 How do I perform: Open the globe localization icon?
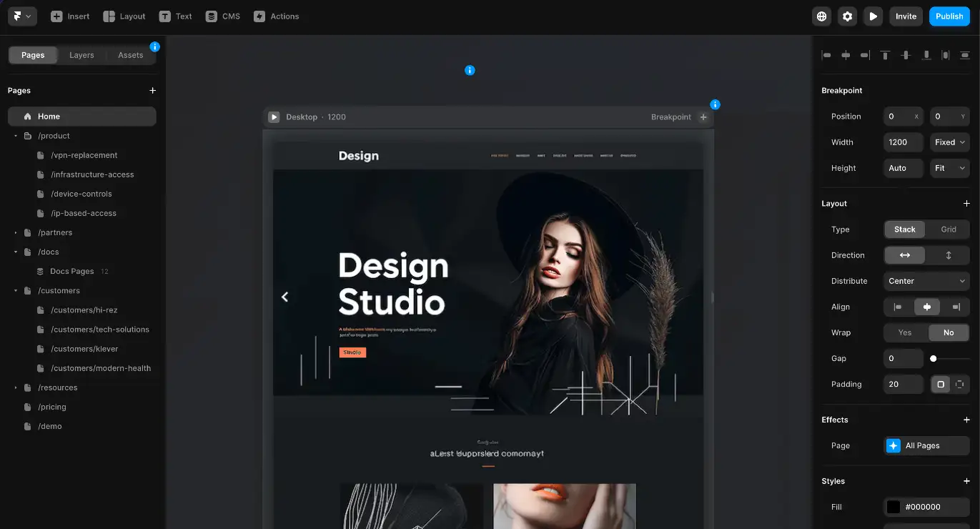822,16
